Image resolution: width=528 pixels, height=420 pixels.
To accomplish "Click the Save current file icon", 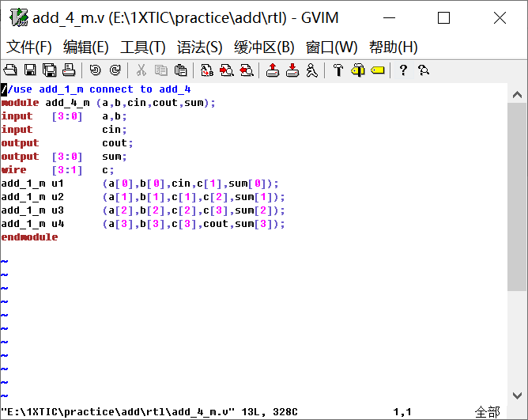I will coord(30,70).
